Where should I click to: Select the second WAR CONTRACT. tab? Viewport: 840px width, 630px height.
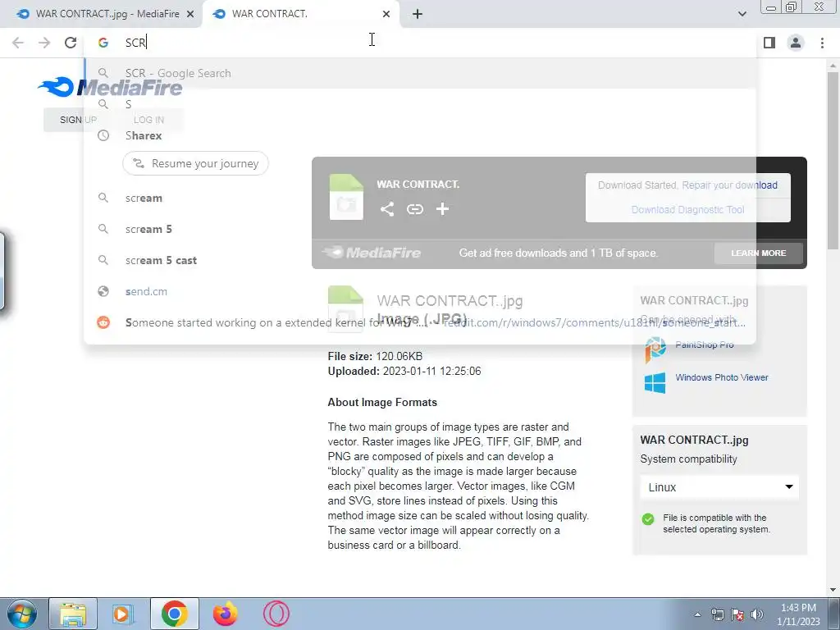pyautogui.click(x=300, y=14)
